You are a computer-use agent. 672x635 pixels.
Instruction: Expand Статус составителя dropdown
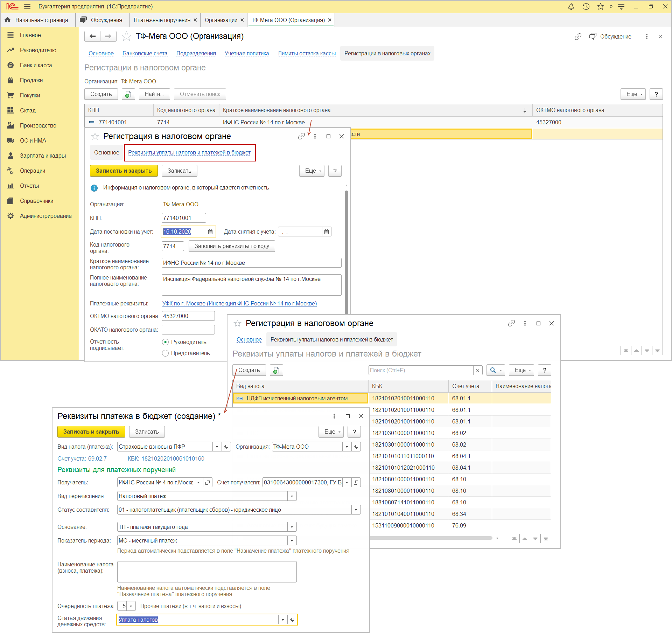point(356,510)
